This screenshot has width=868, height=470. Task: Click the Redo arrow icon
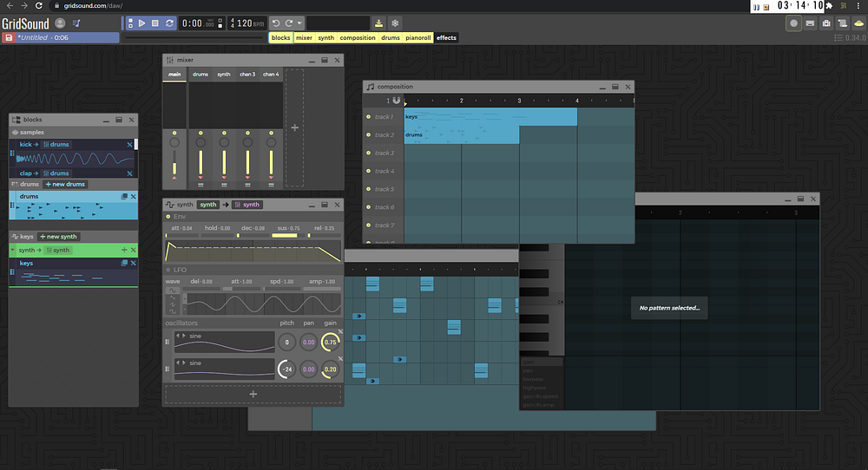pyautogui.click(x=288, y=23)
